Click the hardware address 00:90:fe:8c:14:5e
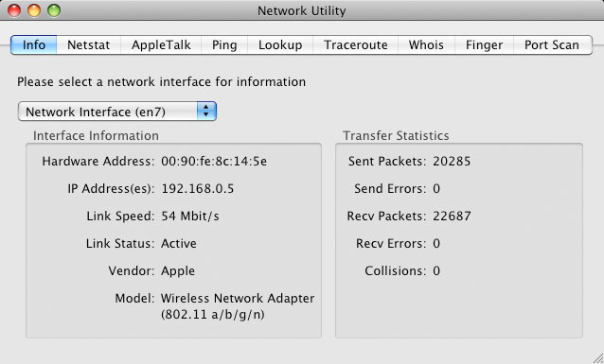604x364 pixels. [214, 162]
